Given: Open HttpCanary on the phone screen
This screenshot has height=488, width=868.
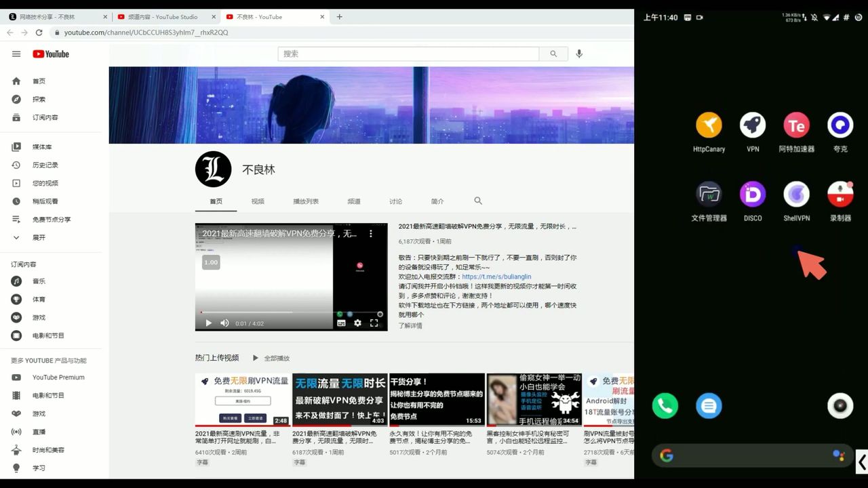Looking at the screenshot, I should pos(709,125).
